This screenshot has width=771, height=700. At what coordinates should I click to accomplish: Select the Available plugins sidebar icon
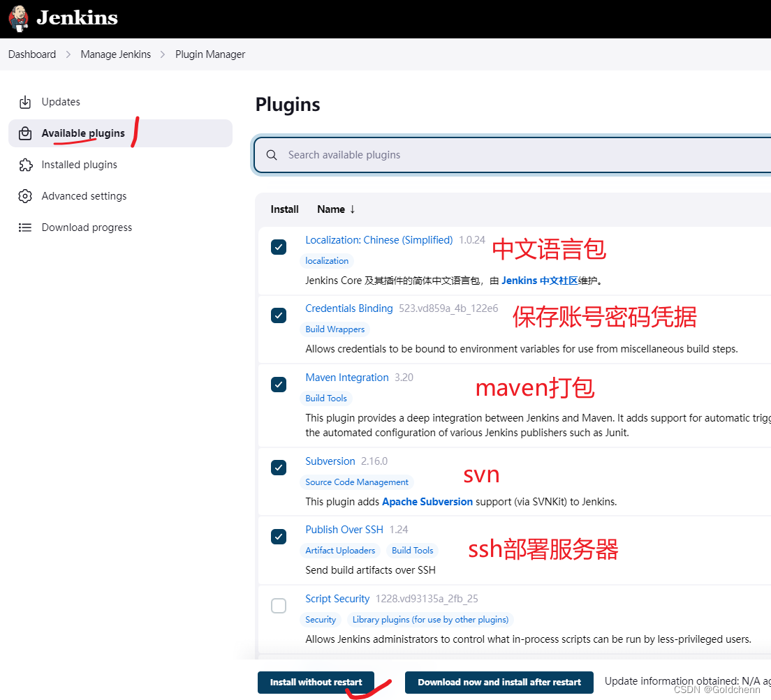[x=26, y=133]
